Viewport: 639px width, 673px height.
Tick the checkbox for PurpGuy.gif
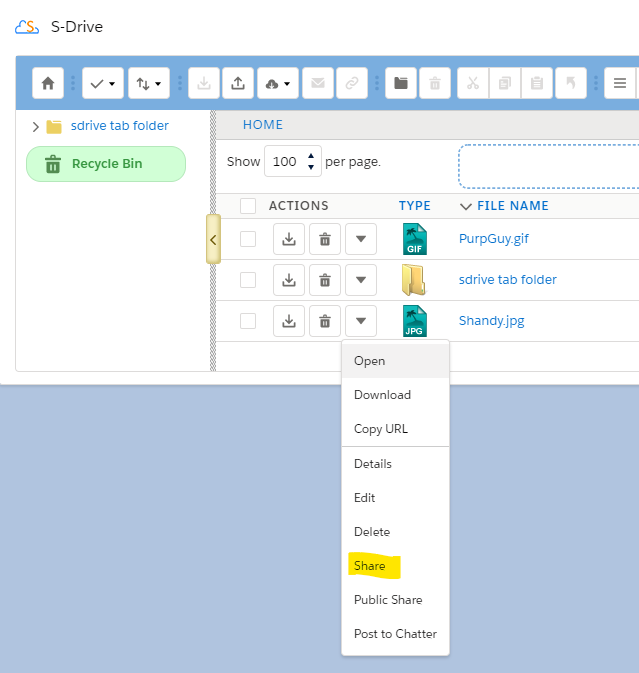248,239
